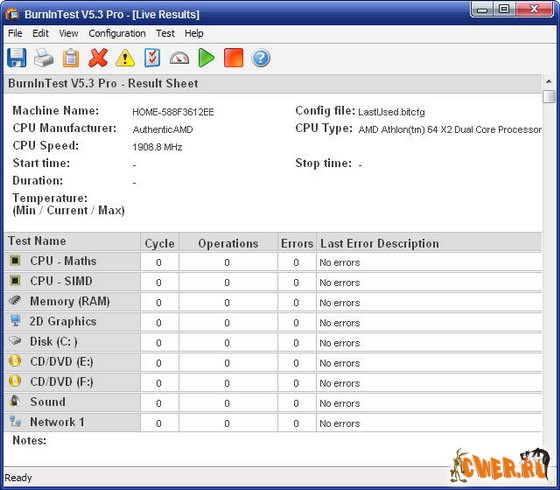Viewport: 560px width, 490px height.
Task: Click the Notes: label
Action: click(x=29, y=440)
